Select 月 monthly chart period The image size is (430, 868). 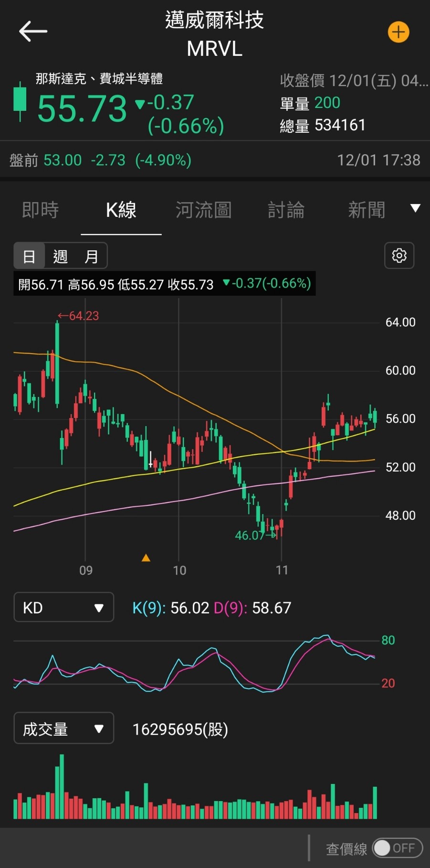click(91, 257)
